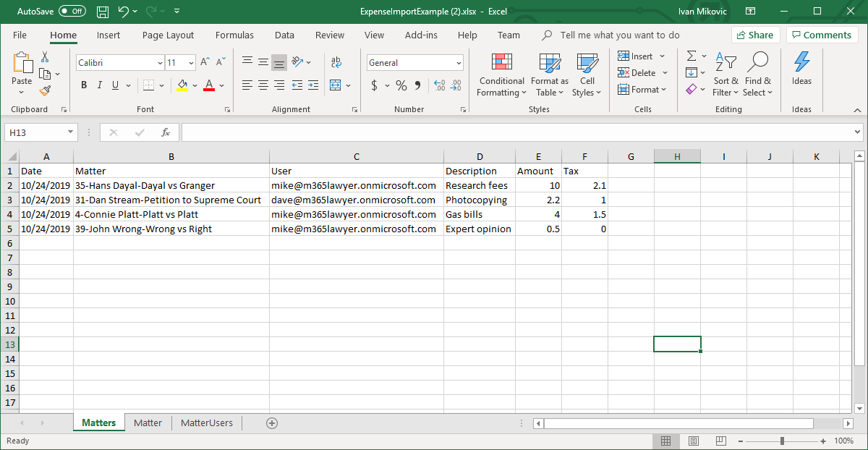Click the Insert Function fx icon
Viewport: 868px width, 450px height.
(166, 132)
